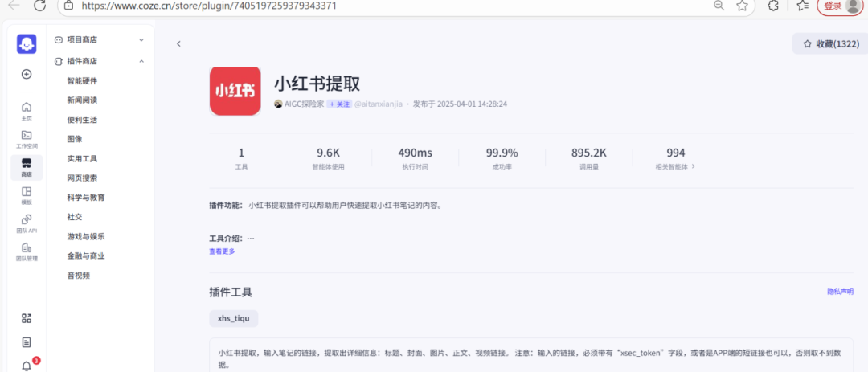
Task: Select the 音视频 category
Action: click(x=79, y=275)
